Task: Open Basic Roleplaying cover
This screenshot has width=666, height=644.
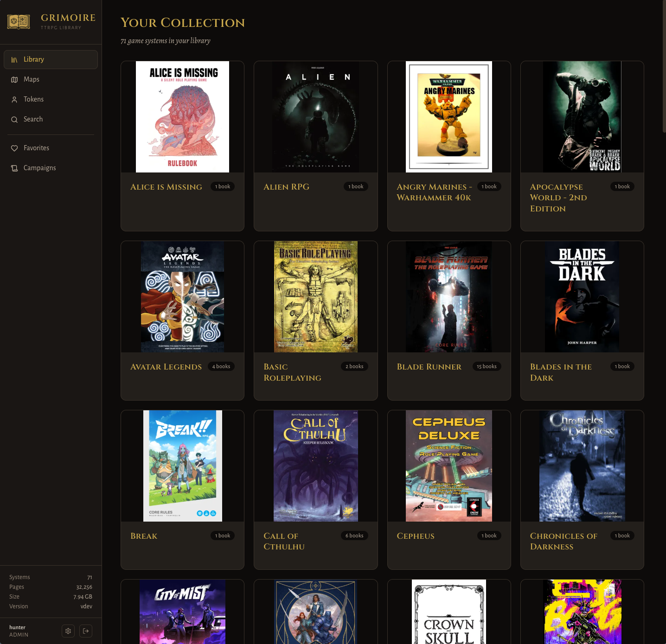Action: (316, 297)
